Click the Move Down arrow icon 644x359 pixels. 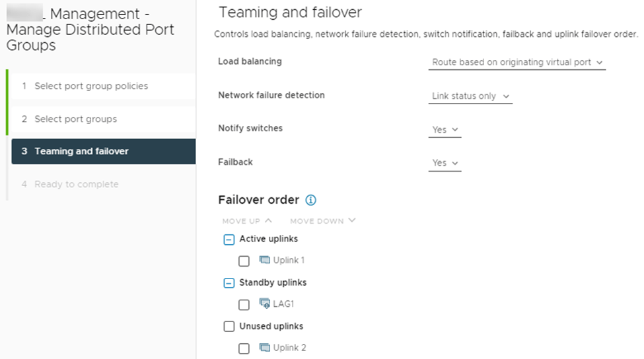tap(351, 220)
